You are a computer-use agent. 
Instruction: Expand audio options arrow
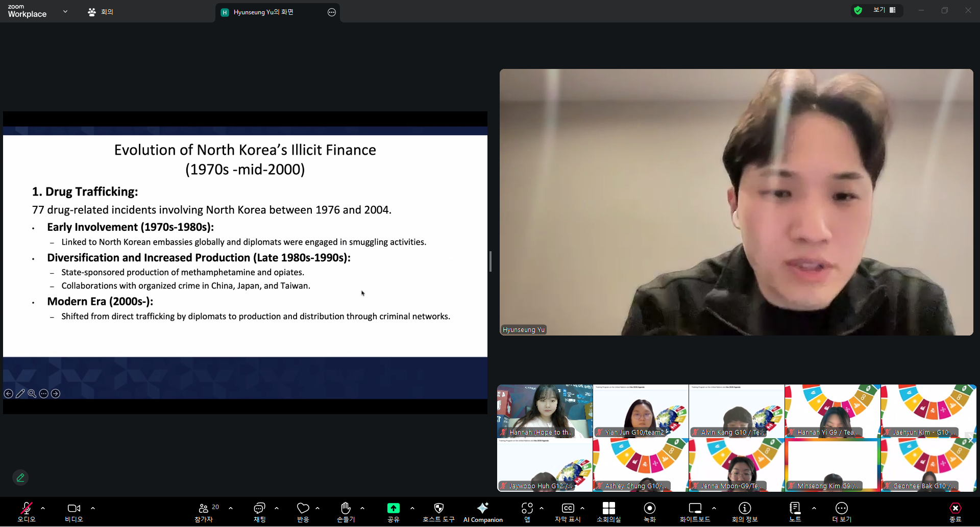click(x=43, y=508)
